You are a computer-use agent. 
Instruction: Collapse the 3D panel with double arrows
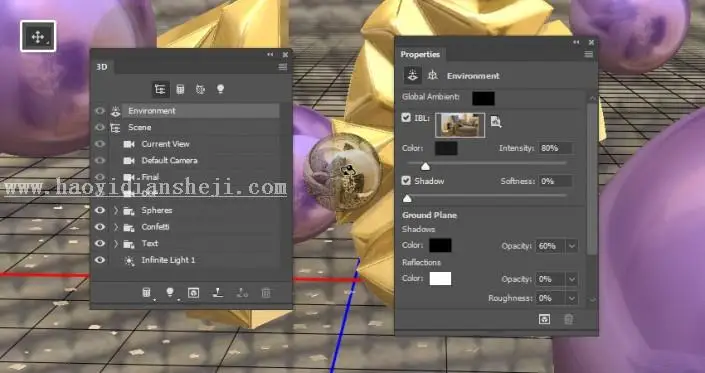click(270, 54)
